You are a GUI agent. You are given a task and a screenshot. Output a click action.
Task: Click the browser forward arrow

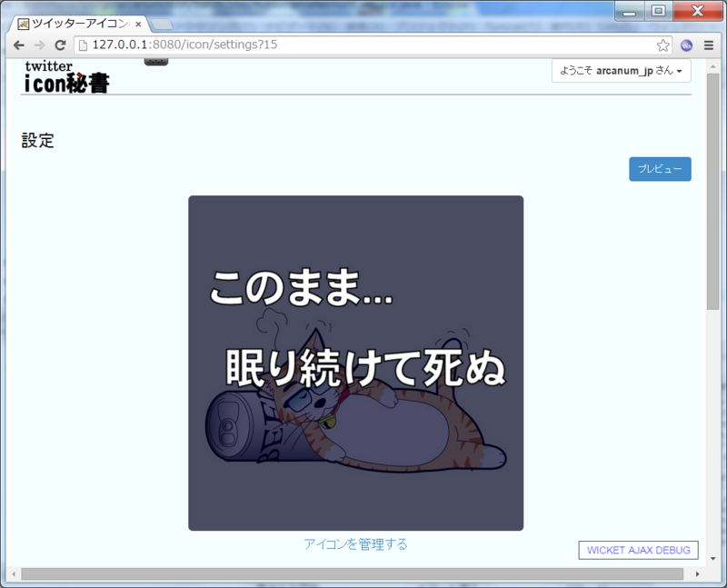coord(39,45)
